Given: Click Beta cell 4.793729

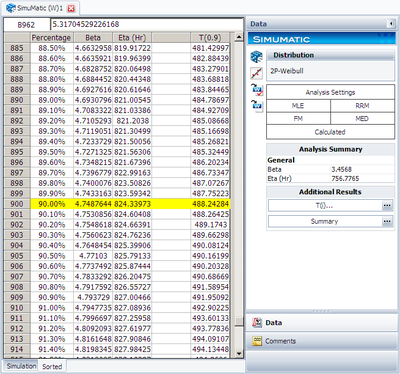Looking at the screenshot, I should coord(93,297).
